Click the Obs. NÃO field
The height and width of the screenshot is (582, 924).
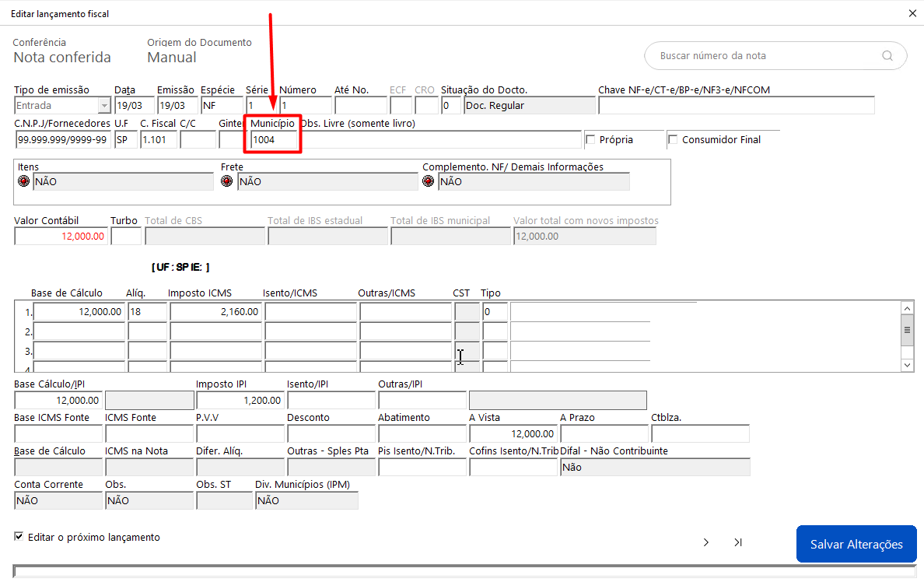coord(149,500)
